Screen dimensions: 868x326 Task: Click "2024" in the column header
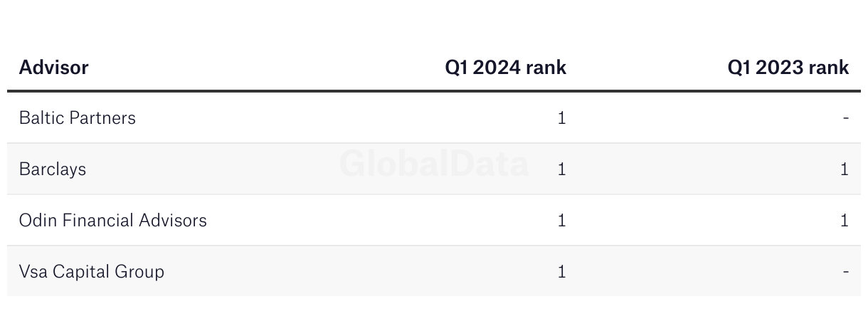coord(496,68)
